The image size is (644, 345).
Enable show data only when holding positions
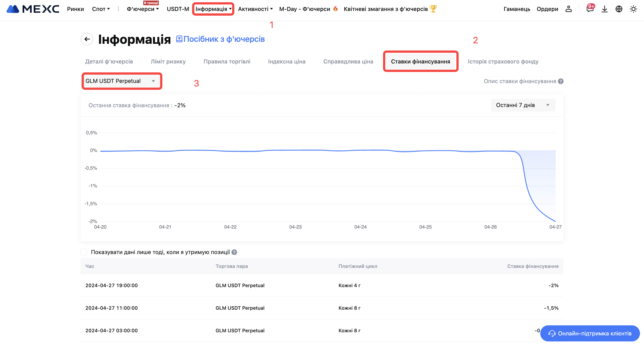pyautogui.click(x=84, y=252)
